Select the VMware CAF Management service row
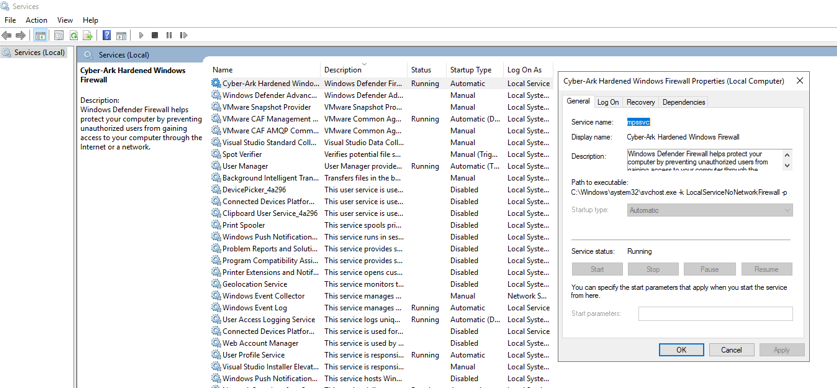This screenshot has width=837, height=391. point(381,119)
